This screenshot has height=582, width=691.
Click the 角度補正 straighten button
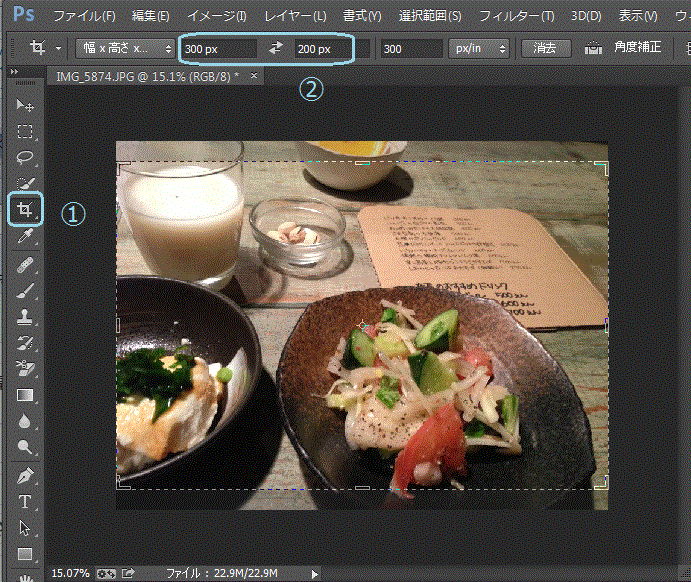637,47
